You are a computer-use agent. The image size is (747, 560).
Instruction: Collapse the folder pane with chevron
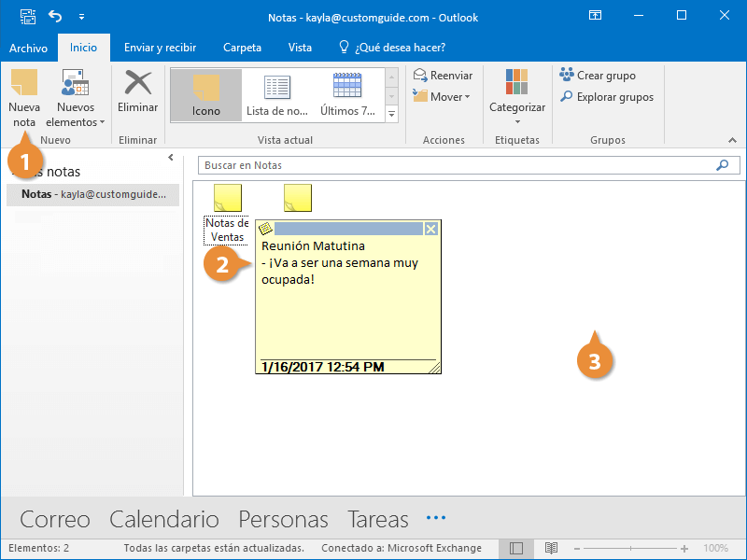click(171, 158)
